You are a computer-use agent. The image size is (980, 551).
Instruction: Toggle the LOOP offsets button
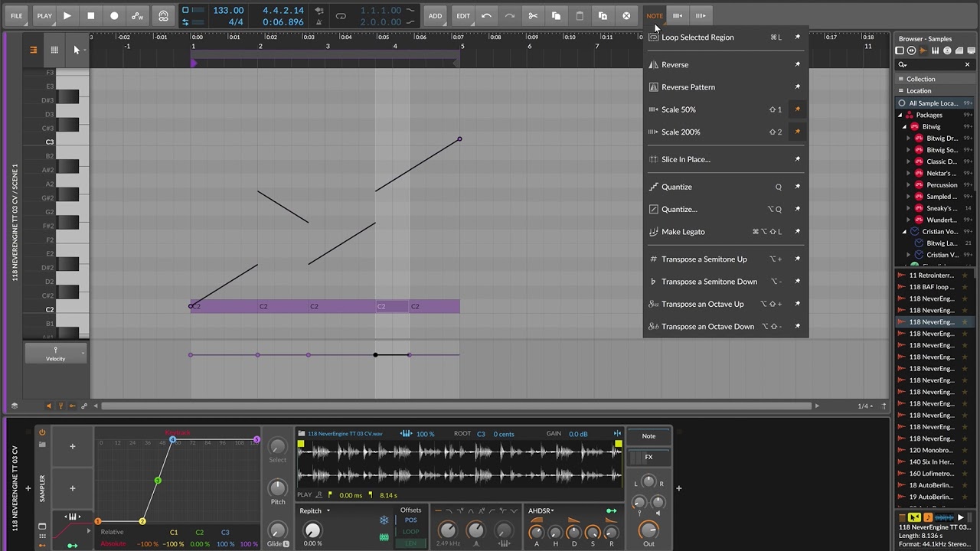[410, 532]
